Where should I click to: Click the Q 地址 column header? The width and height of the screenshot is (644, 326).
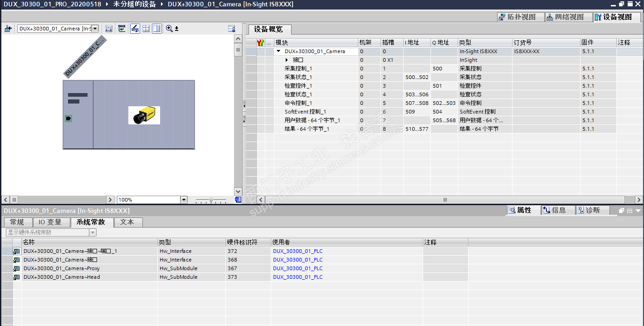[x=444, y=42]
